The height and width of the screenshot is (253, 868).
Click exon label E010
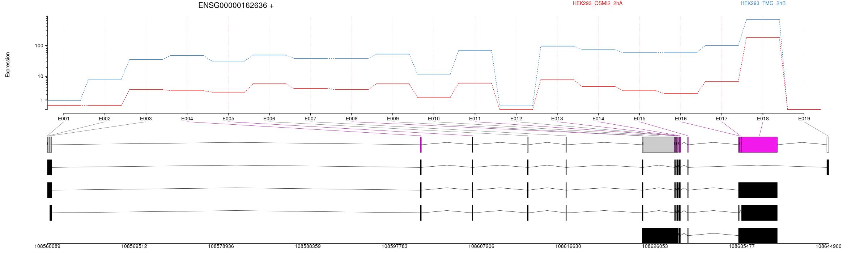coord(434,119)
